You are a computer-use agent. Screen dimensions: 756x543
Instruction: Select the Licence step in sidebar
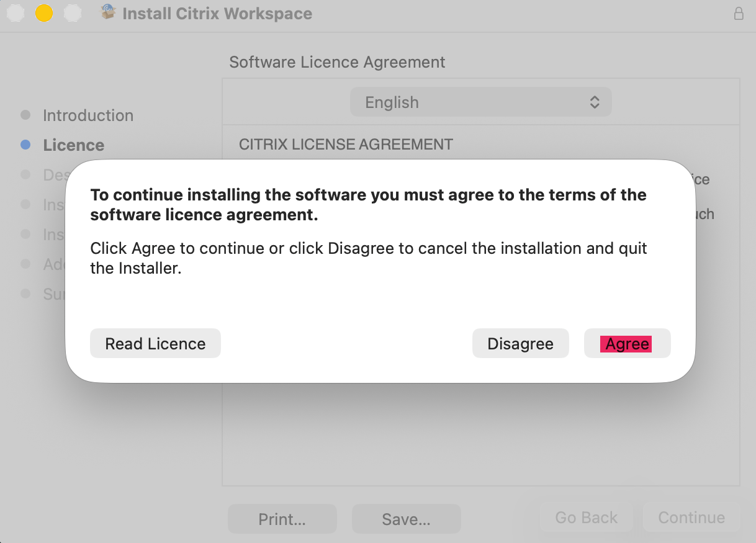[73, 145]
